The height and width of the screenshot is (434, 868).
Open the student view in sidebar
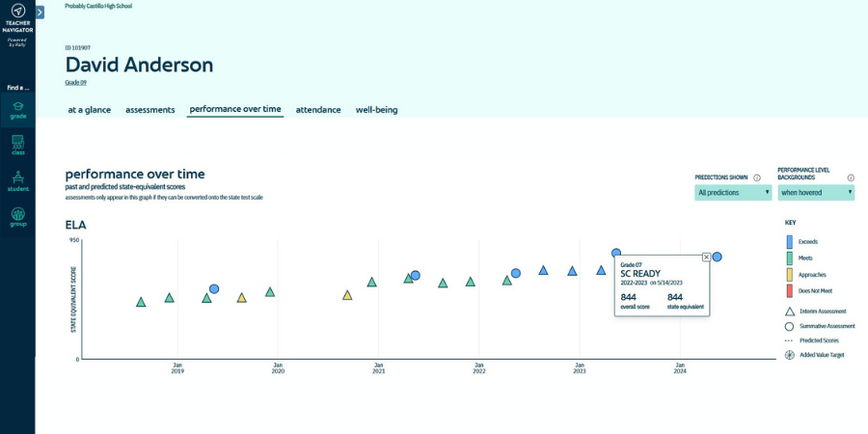[x=17, y=180]
